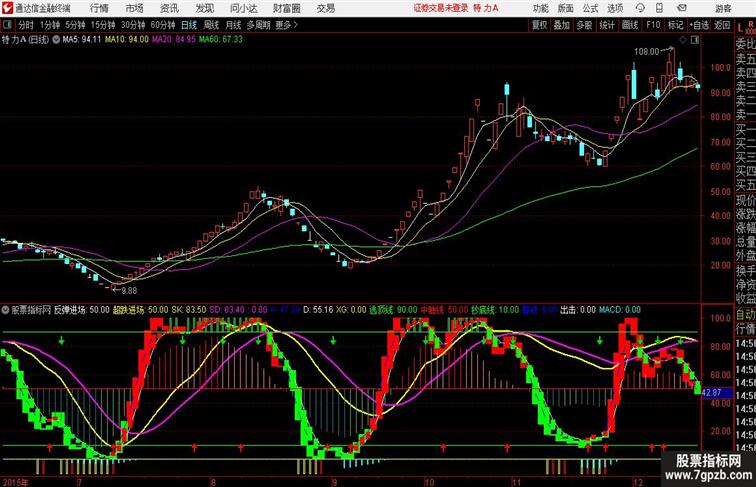
Task: Select the 月线 monthly chart tab
Action: (233, 25)
